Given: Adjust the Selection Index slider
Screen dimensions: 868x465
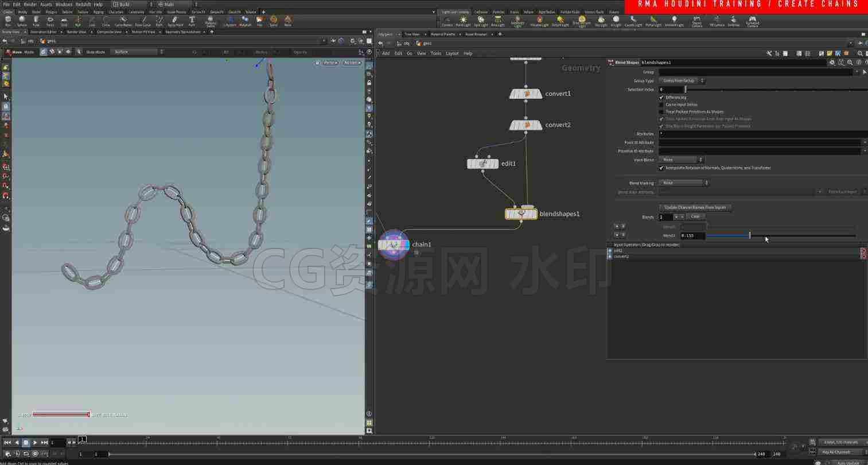Looking at the screenshot, I should tap(685, 90).
